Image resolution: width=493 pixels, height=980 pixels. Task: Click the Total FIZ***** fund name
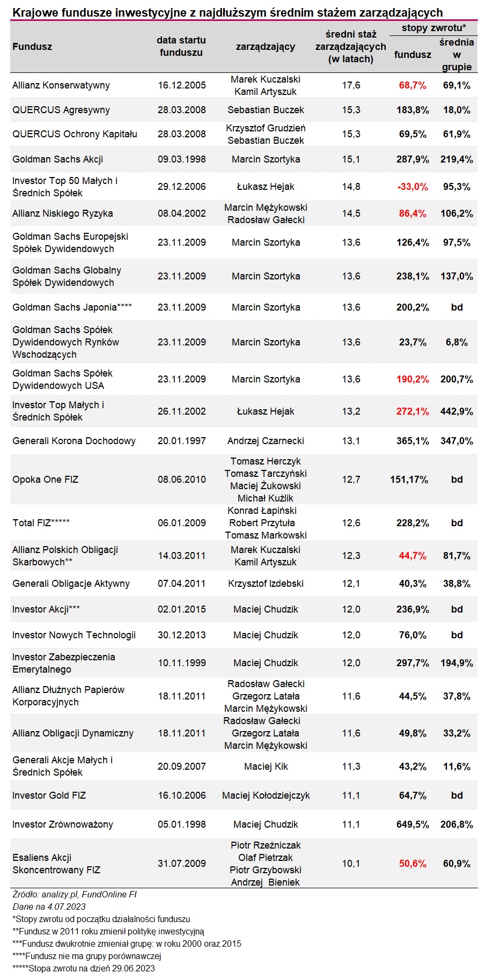[41, 523]
